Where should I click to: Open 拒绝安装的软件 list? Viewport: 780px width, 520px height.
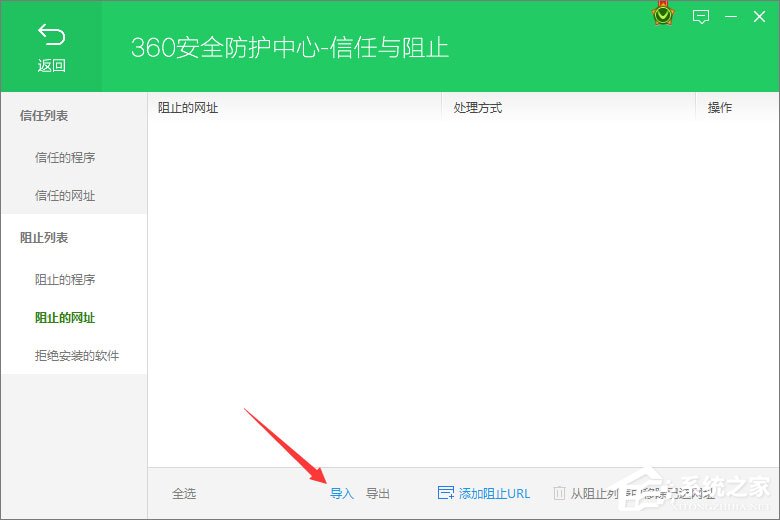pos(77,356)
